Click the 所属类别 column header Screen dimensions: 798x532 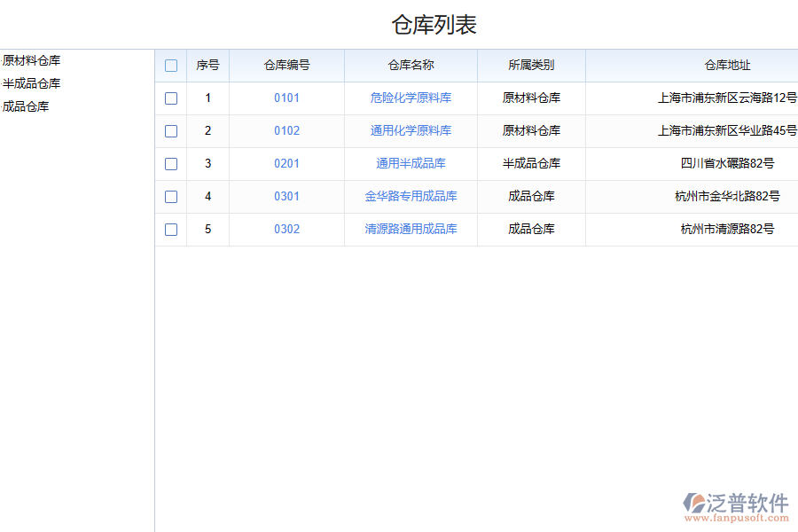point(530,65)
